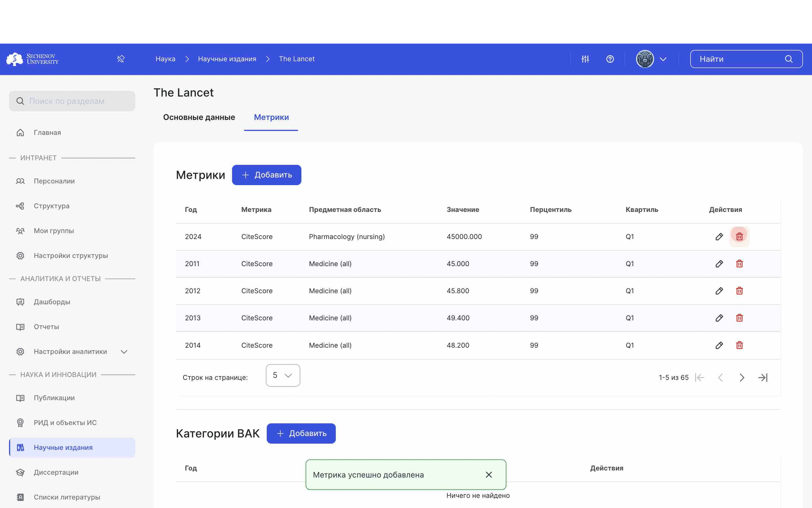
Task: Open Публикации in the sidebar
Action: click(x=72, y=398)
